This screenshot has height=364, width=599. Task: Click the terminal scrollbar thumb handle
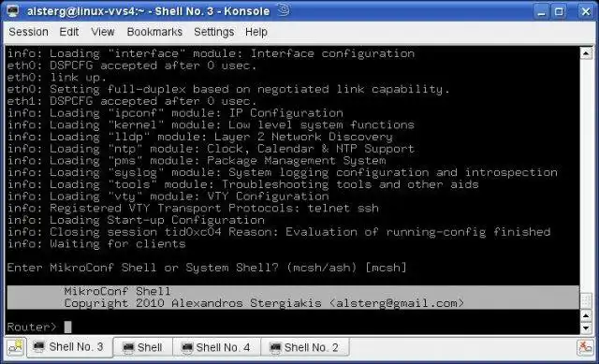pos(586,300)
